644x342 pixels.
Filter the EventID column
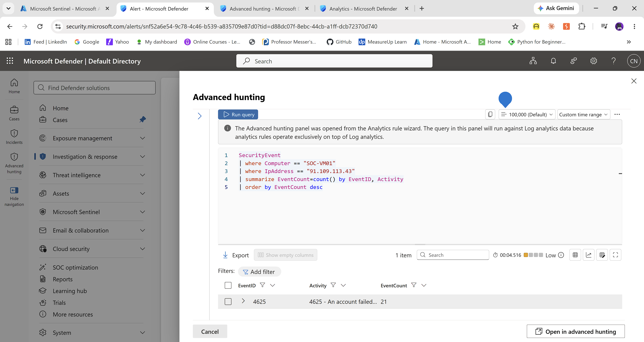[262, 285]
